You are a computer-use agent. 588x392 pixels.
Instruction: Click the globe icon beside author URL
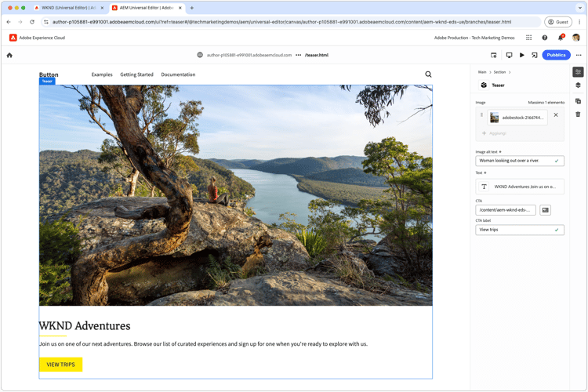tap(200, 55)
